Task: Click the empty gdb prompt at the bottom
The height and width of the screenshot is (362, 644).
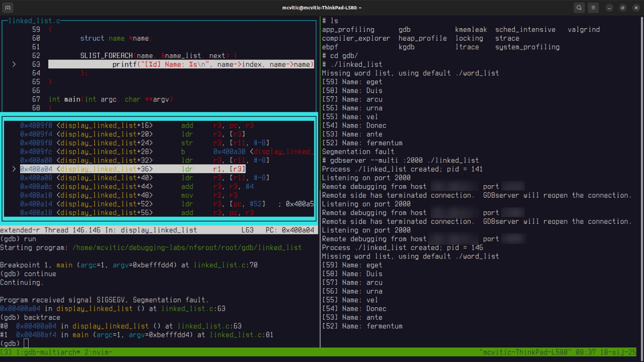Action: 26,343
